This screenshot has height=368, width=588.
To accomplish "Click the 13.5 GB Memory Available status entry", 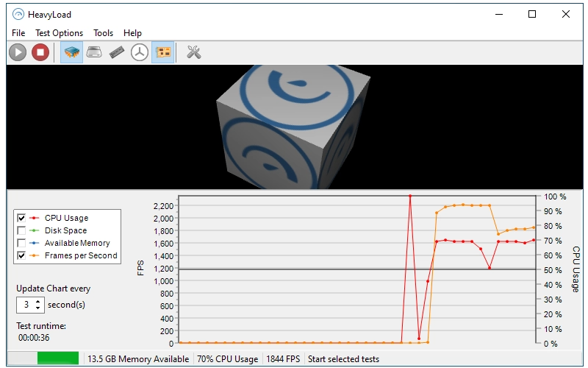I will [x=138, y=359].
